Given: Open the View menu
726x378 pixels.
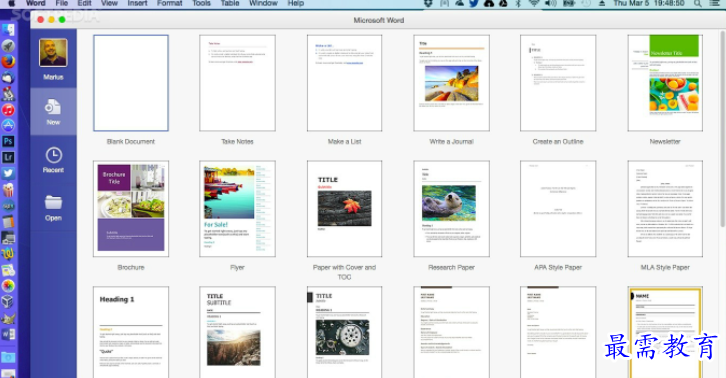Looking at the screenshot, I should click(x=109, y=3).
